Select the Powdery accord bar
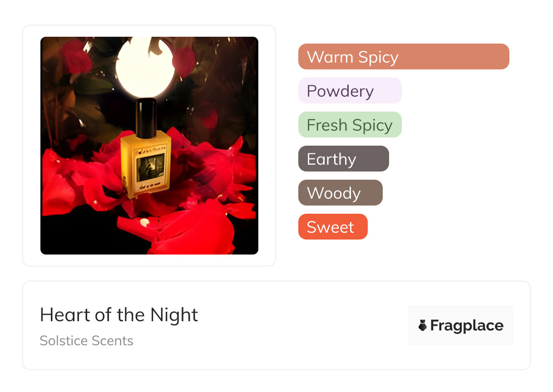This screenshot has height=392, width=553. 350,91
